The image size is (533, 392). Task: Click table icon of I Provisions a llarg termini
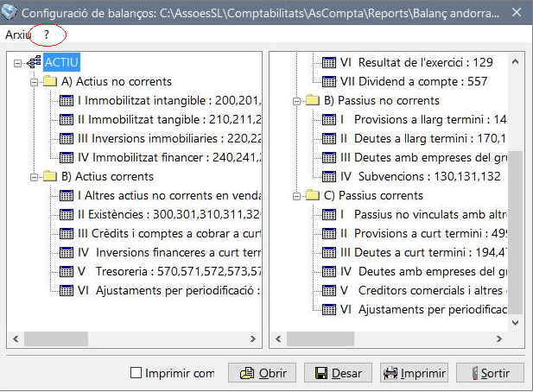point(329,119)
